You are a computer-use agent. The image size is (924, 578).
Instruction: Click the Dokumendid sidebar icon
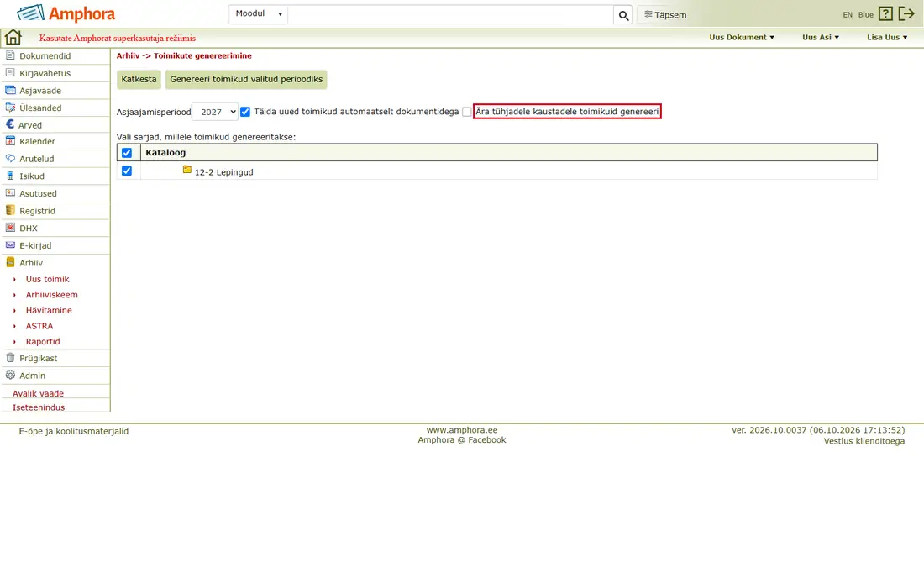click(x=10, y=55)
